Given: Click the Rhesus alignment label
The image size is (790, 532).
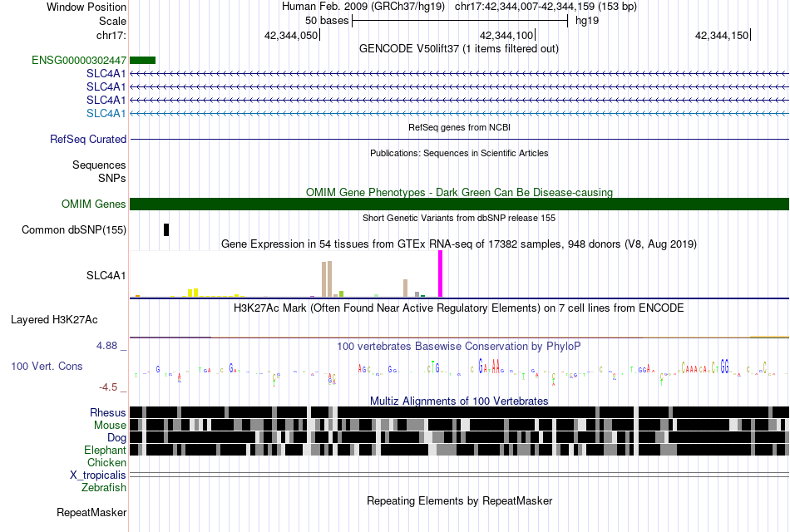Looking at the screenshot, I should coord(108,412).
